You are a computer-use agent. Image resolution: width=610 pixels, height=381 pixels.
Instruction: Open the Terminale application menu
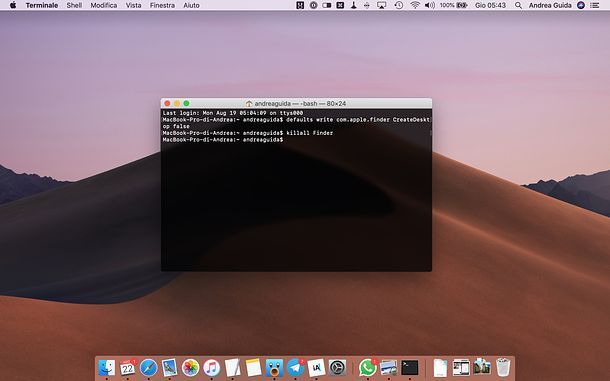pos(42,5)
